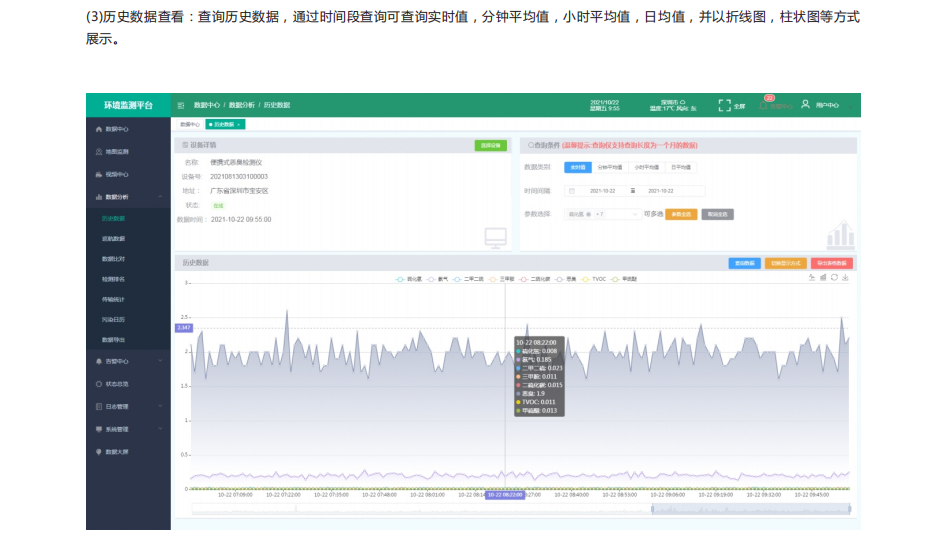Switch chart to bar view icon

(823, 278)
